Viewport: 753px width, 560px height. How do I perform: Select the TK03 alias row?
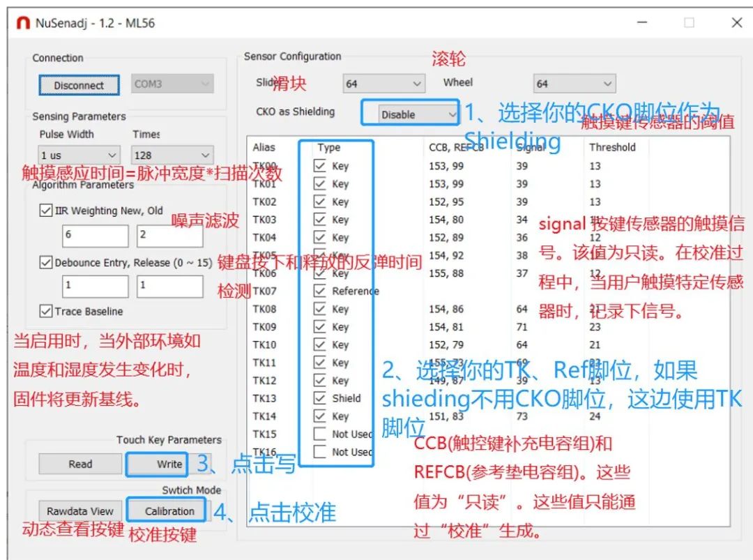[265, 220]
